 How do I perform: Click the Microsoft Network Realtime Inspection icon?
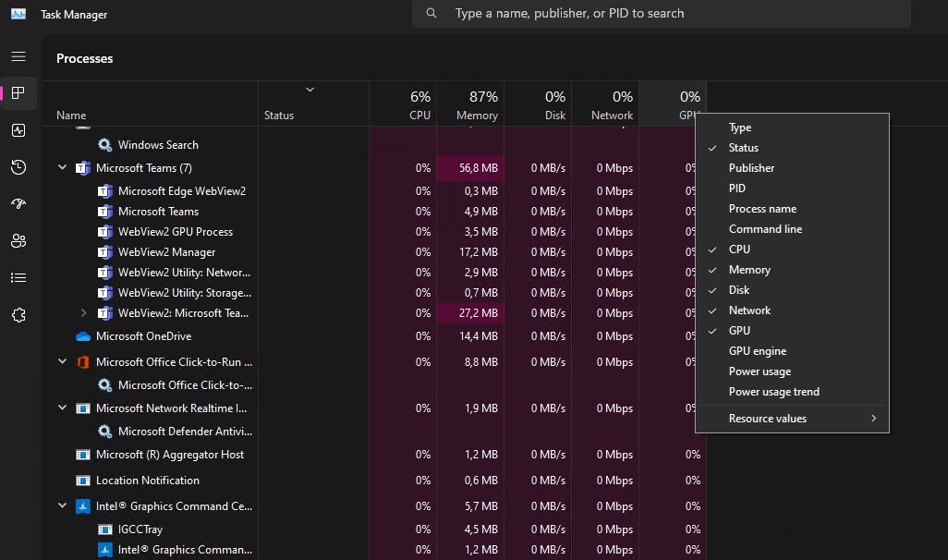[83, 408]
